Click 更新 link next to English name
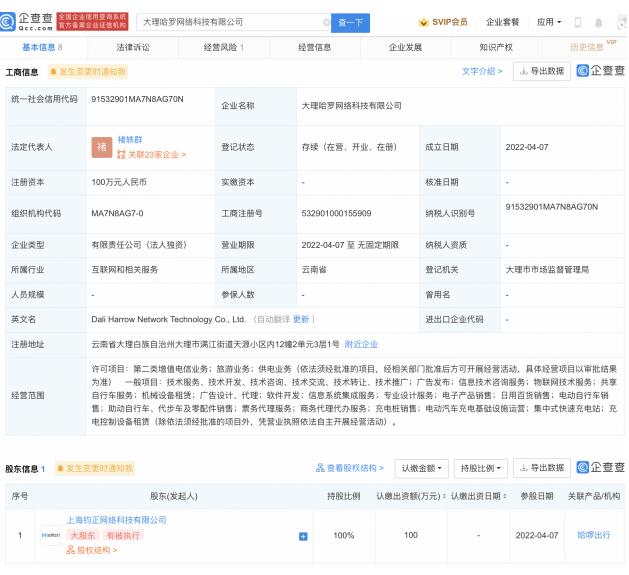The width and height of the screenshot is (629, 575). point(301,319)
